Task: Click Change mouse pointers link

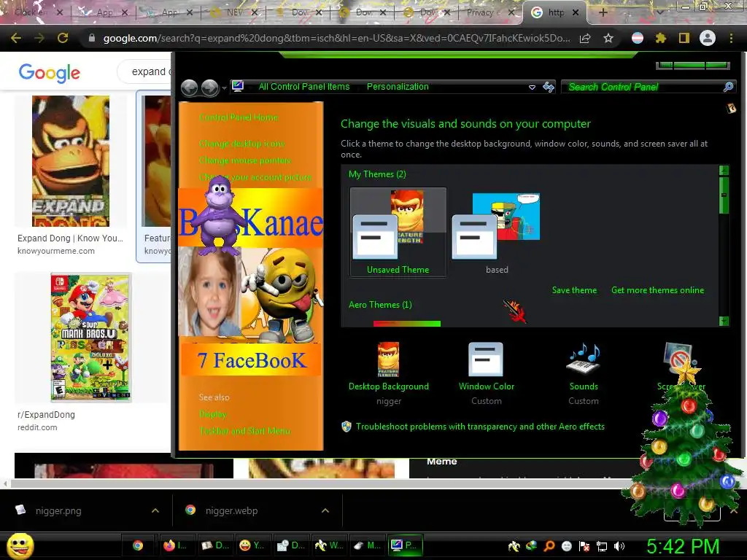Action: click(245, 160)
